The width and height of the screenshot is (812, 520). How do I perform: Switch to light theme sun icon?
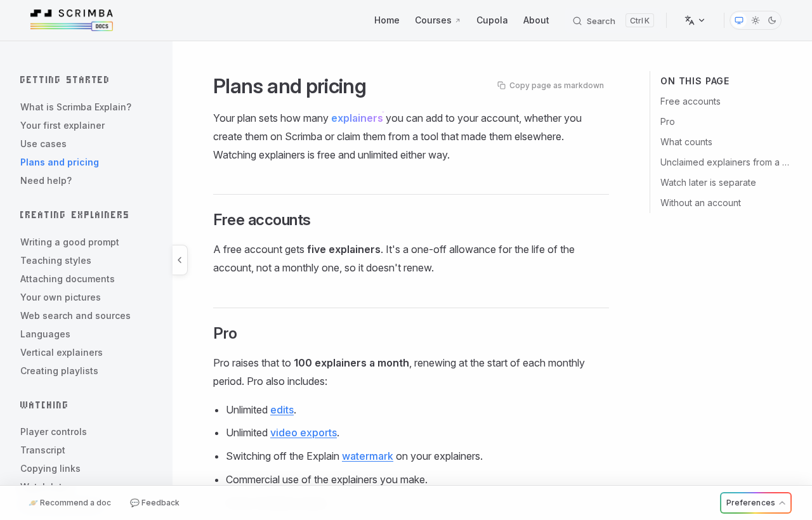(756, 20)
